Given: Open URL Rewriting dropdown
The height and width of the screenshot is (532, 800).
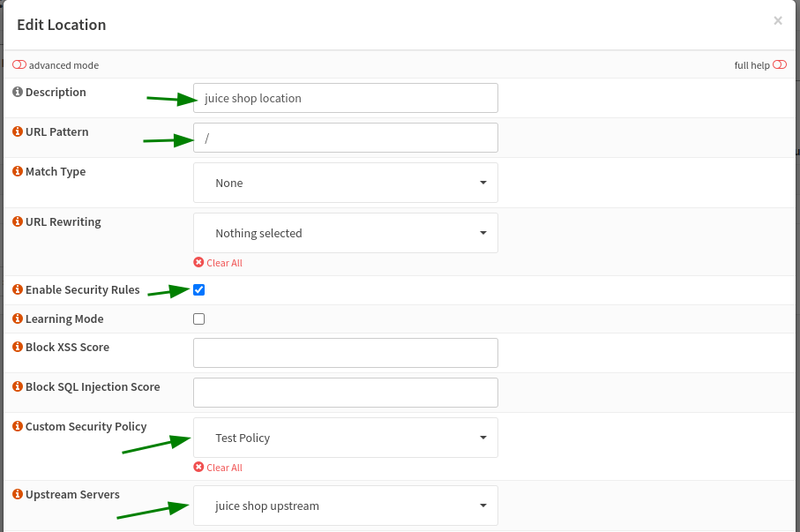Looking at the screenshot, I should (x=345, y=233).
